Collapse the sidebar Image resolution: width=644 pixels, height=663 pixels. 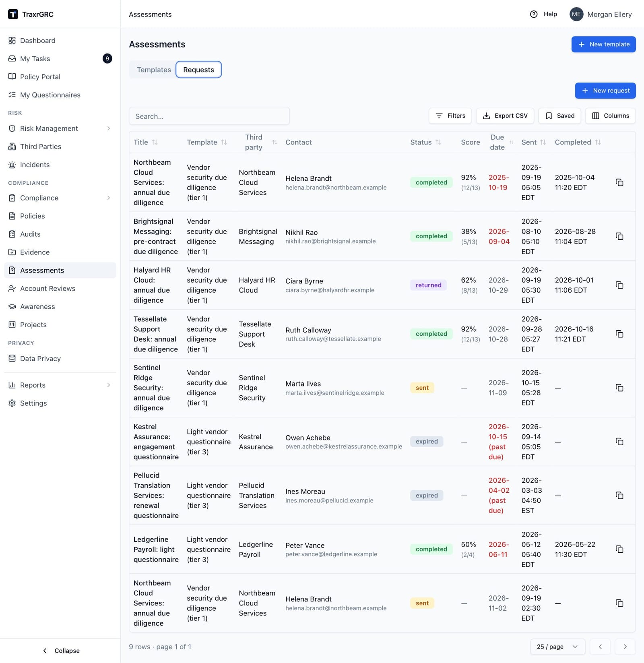60,651
